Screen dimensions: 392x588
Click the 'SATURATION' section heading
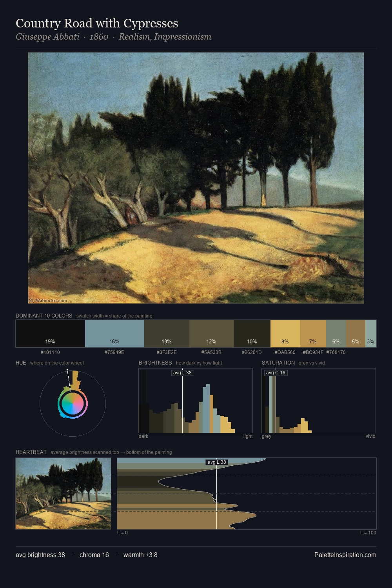tap(278, 363)
